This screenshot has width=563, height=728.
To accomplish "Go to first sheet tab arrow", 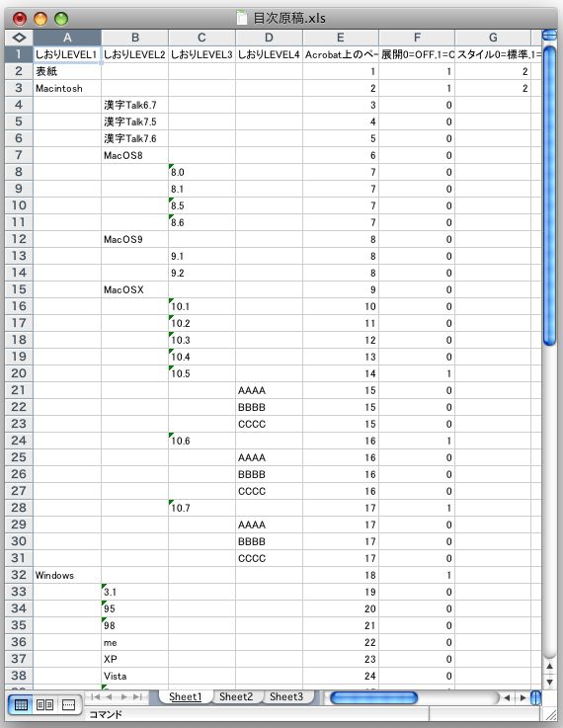I will tap(95, 697).
